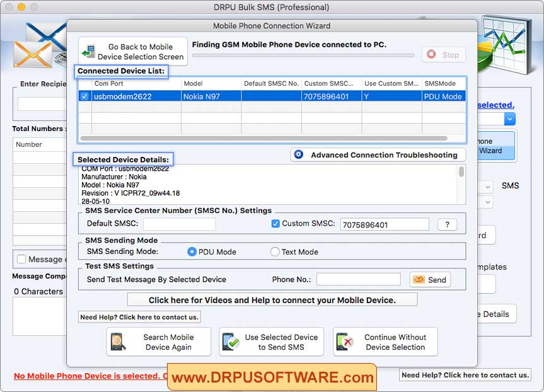Viewport: 544px width, 392px height.
Task: Click the back arrow phone icon
Action: coord(89,51)
